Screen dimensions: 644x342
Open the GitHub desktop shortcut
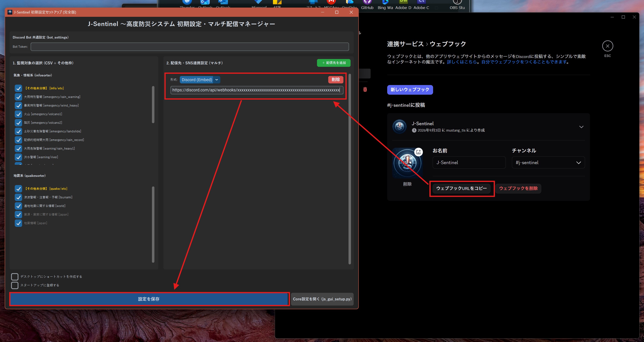(x=367, y=5)
